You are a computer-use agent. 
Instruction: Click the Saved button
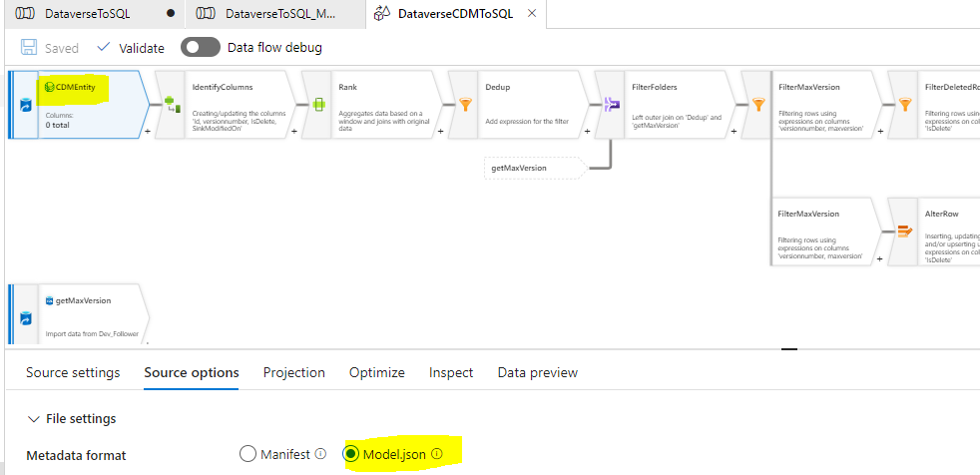[50, 48]
